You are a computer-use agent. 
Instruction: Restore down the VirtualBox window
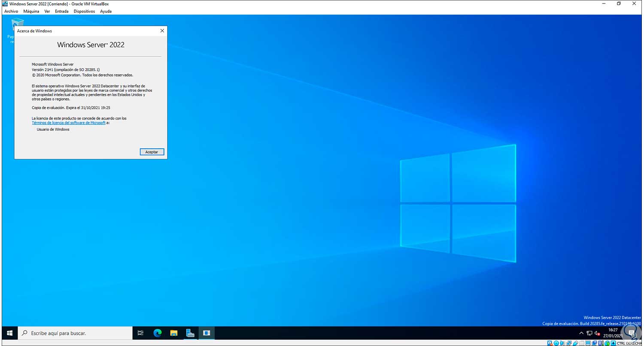pos(619,3)
